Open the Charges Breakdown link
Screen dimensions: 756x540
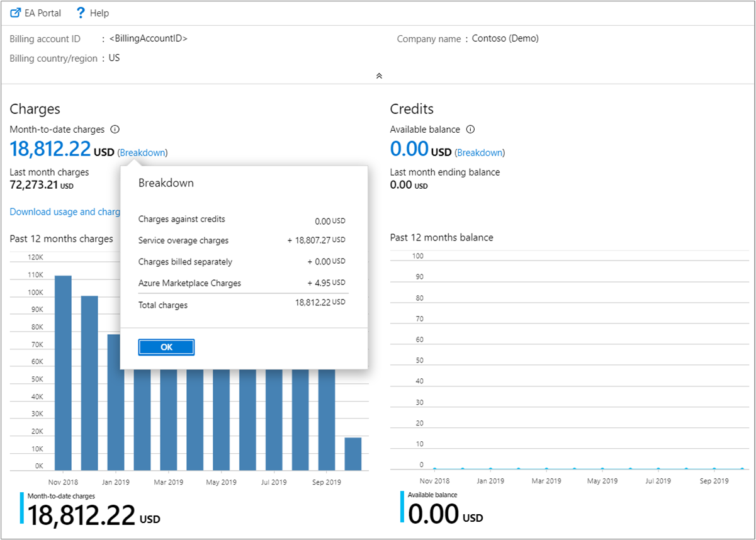tap(143, 152)
